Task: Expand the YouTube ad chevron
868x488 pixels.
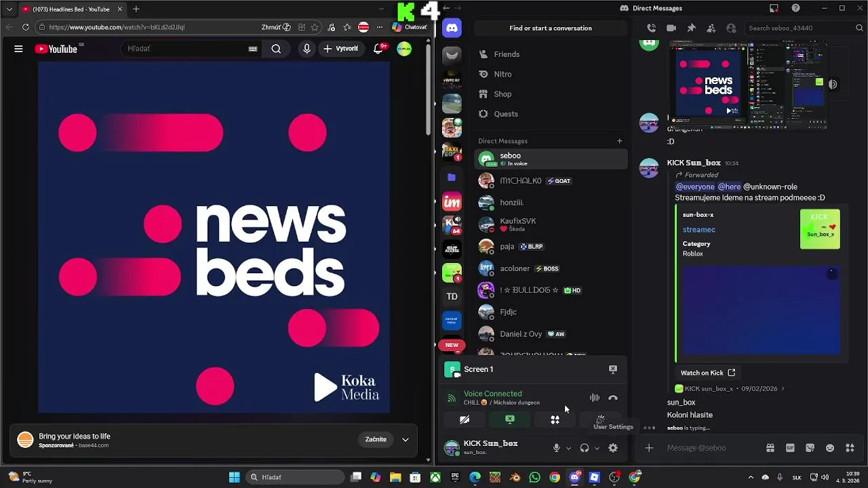Action: [x=406, y=439]
